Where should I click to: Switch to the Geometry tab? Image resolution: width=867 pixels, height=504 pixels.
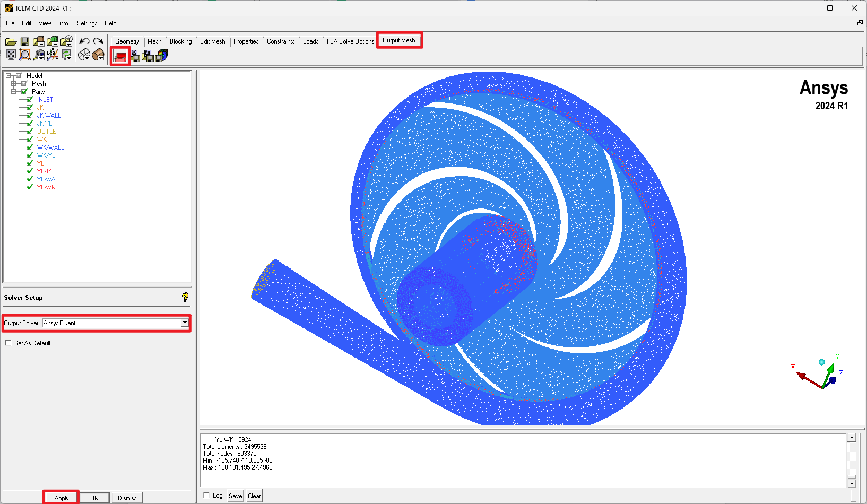(127, 41)
